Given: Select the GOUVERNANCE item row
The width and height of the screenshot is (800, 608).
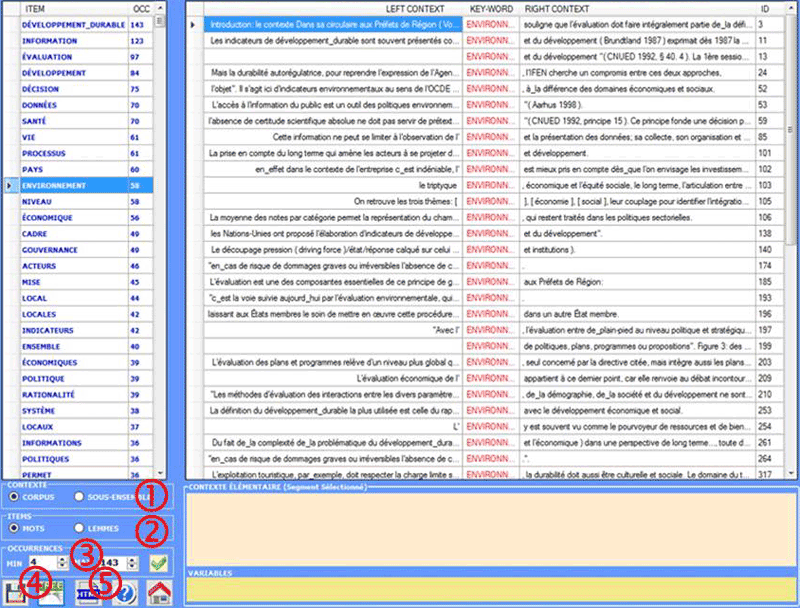Looking at the screenshot, I should [x=87, y=250].
